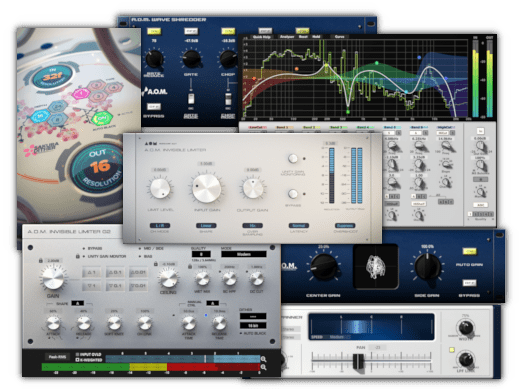Select the blue band node above the EQ high peak
The height and width of the screenshot is (389, 519).
click(419, 57)
